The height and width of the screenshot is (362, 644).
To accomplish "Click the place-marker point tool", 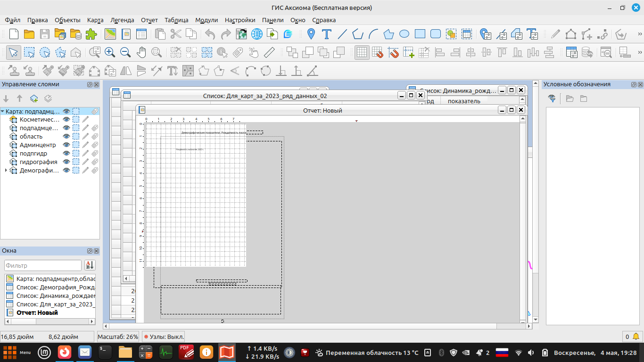I will coord(311,34).
